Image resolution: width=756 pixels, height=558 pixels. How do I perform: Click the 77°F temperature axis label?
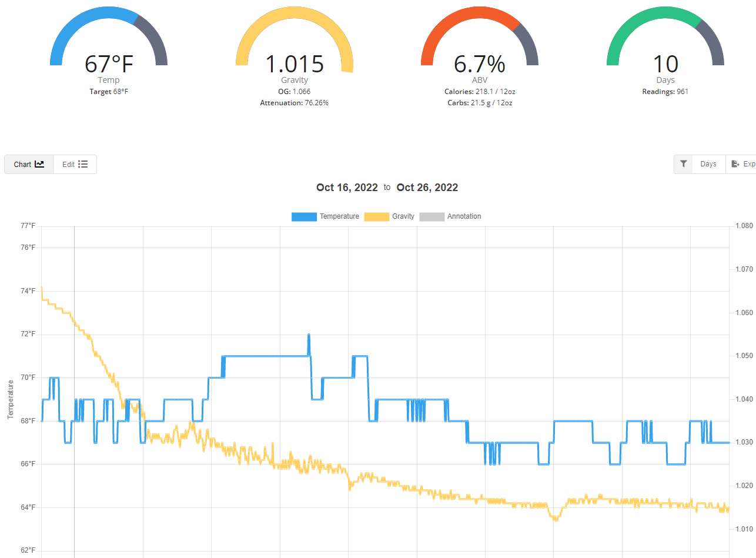28,226
